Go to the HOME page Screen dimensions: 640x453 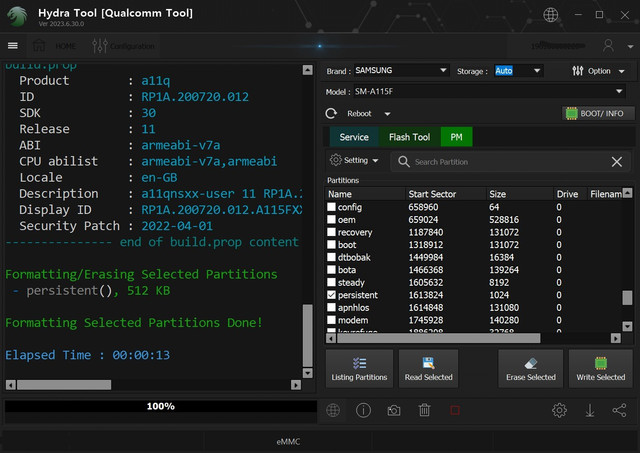pos(55,46)
